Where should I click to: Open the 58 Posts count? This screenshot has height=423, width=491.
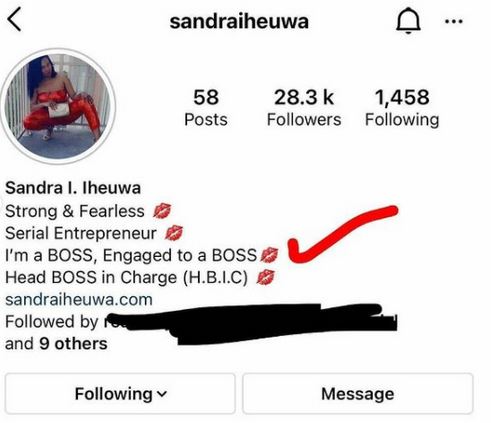206,107
